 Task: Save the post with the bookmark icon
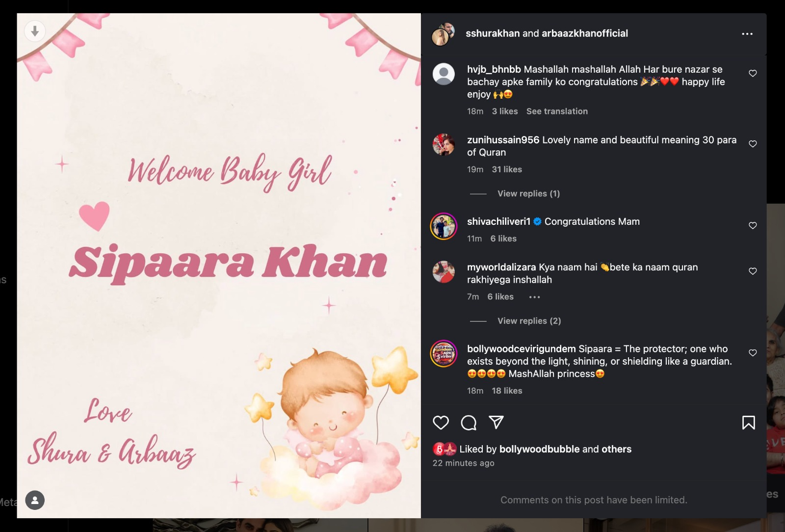coord(748,423)
